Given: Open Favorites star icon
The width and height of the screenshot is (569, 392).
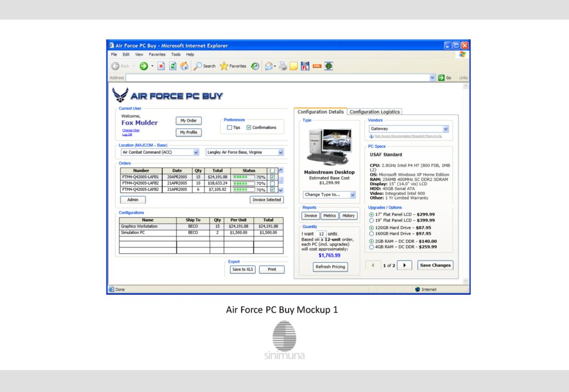Looking at the screenshot, I should click(224, 66).
